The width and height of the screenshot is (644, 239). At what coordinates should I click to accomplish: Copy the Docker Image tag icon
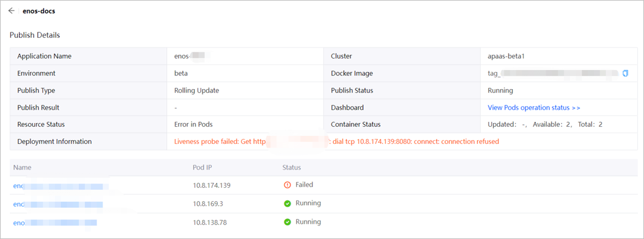coord(626,73)
